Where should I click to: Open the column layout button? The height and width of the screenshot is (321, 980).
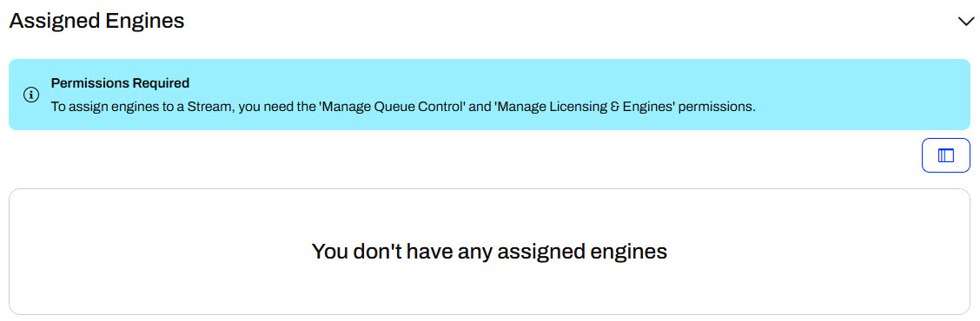pos(945,155)
